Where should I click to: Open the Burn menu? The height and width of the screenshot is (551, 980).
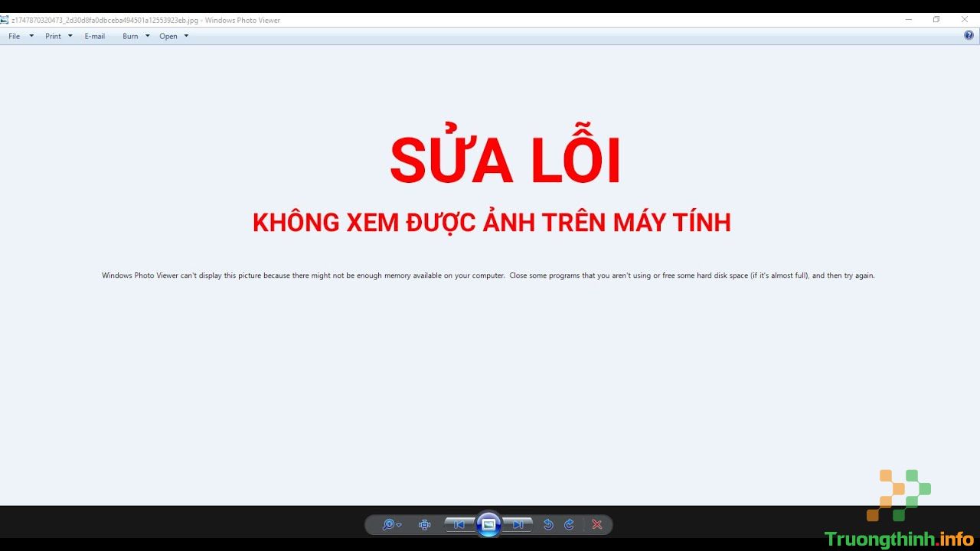130,36
